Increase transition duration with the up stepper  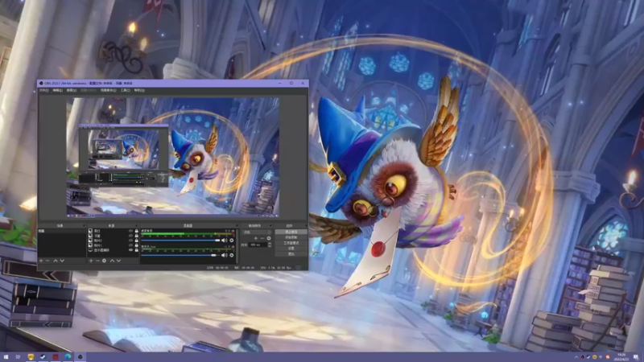click(x=270, y=244)
